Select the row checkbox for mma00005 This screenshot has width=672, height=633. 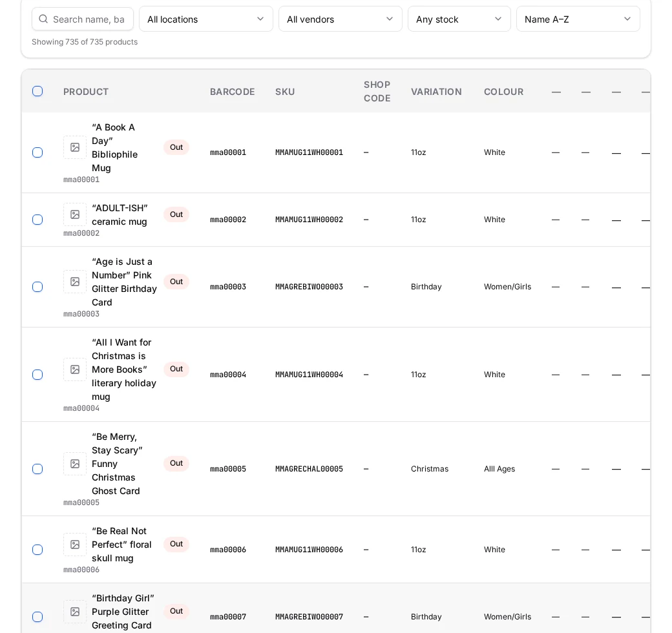coord(37,469)
